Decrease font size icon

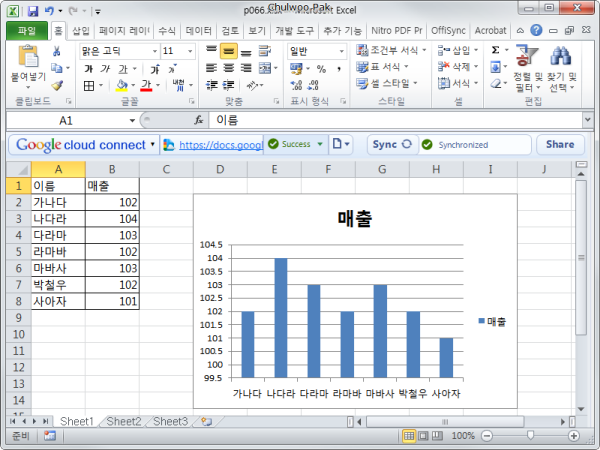coord(172,69)
